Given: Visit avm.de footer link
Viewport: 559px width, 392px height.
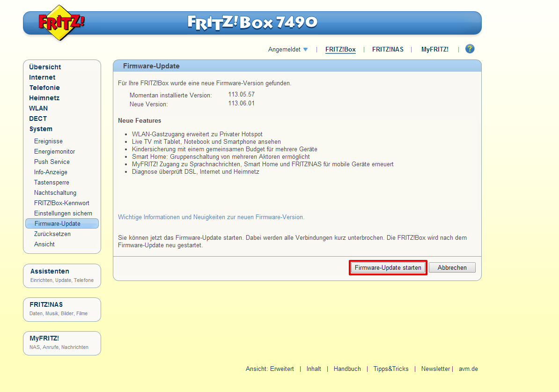Looking at the screenshot, I should click(x=468, y=369).
